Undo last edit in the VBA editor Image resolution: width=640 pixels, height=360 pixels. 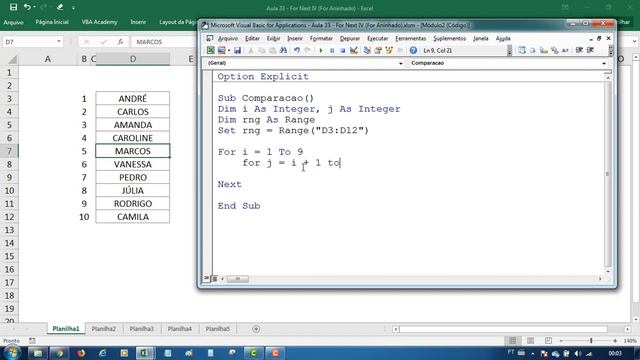297,50
